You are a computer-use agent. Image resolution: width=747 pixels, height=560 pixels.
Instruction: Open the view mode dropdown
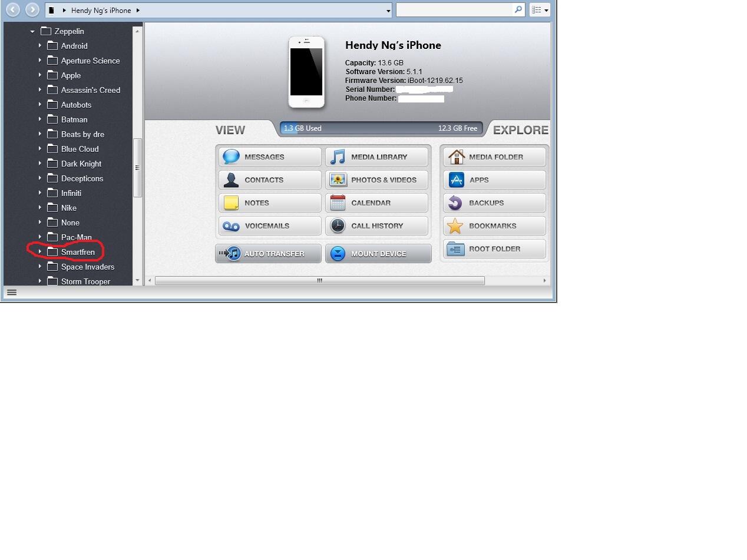540,10
